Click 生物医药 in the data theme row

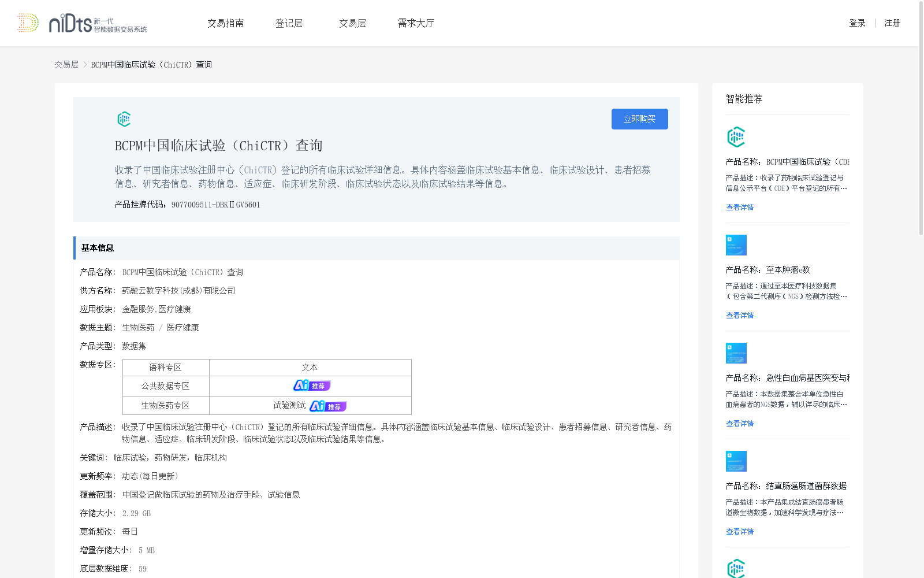(x=138, y=328)
